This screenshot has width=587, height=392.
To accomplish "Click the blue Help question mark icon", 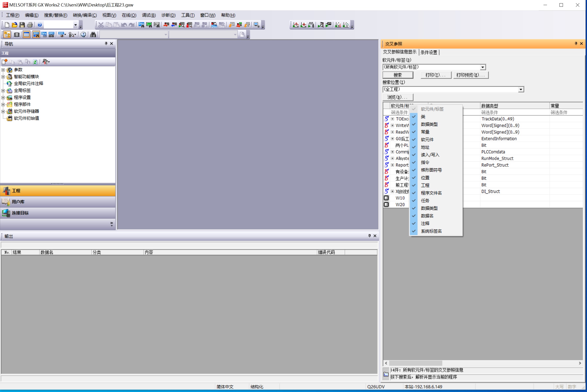I will click(40, 25).
